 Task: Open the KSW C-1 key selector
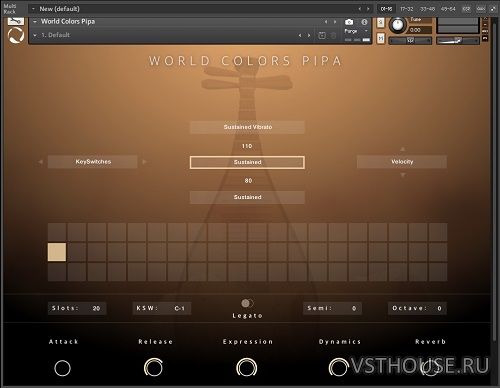pyautogui.click(x=162, y=309)
